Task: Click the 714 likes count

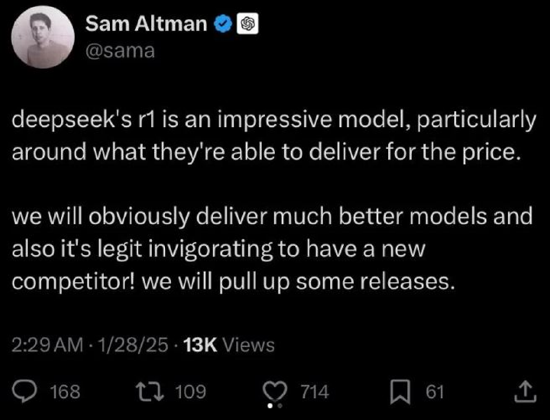Action: point(315,392)
